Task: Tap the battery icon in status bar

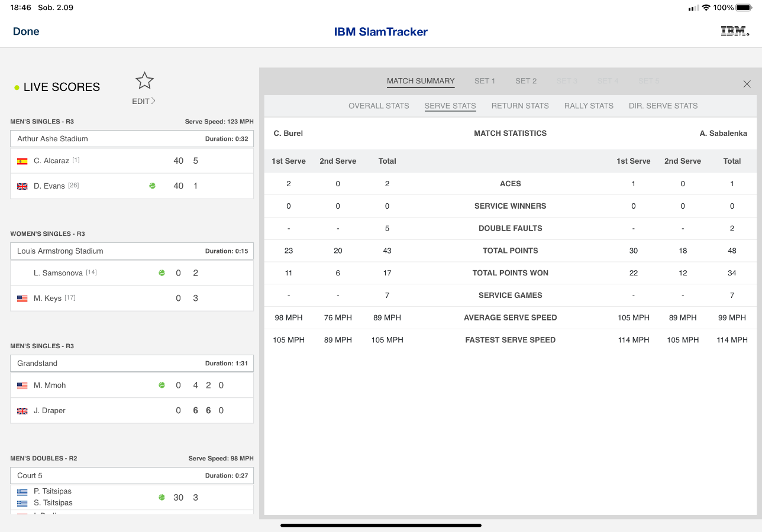Action: (744, 8)
